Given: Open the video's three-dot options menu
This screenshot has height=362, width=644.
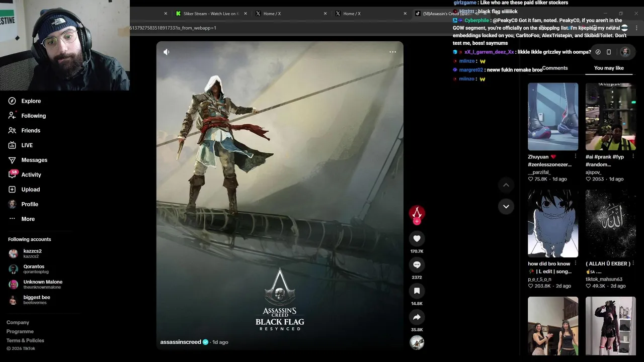Looking at the screenshot, I should (392, 52).
